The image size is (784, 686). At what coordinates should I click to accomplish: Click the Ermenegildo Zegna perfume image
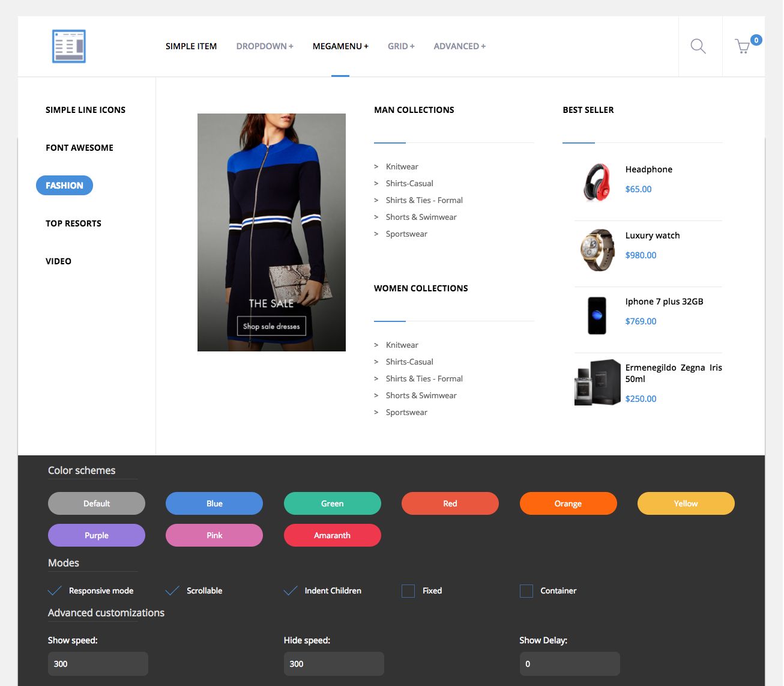[597, 383]
